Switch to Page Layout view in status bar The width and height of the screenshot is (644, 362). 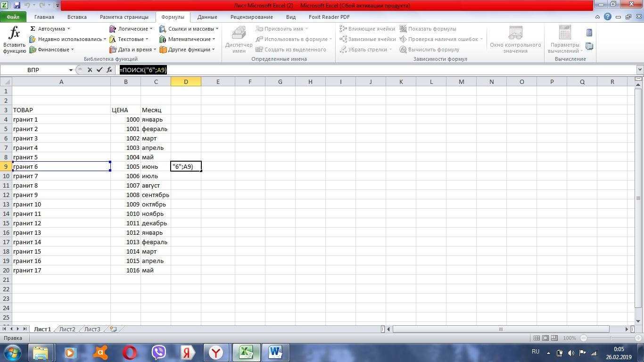(x=545, y=338)
